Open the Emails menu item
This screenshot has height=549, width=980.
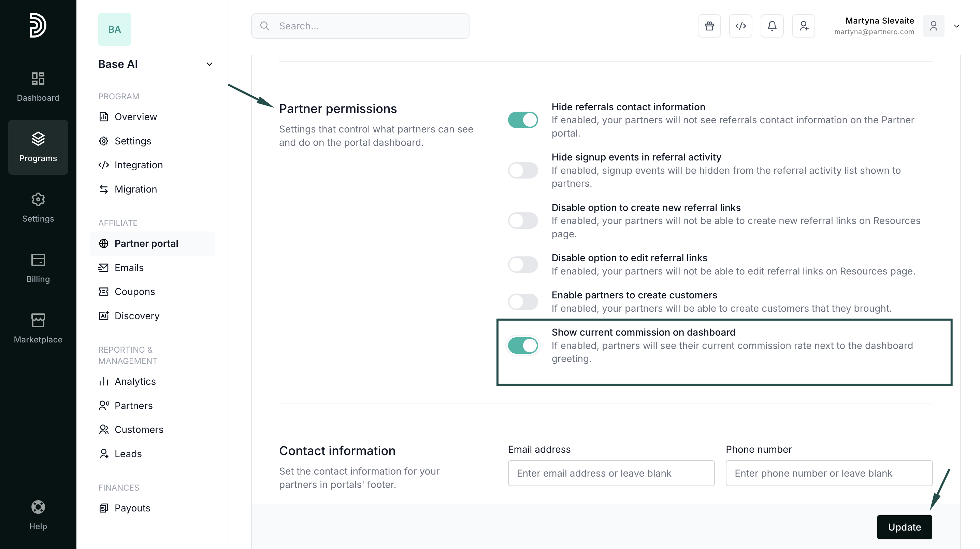pos(129,268)
